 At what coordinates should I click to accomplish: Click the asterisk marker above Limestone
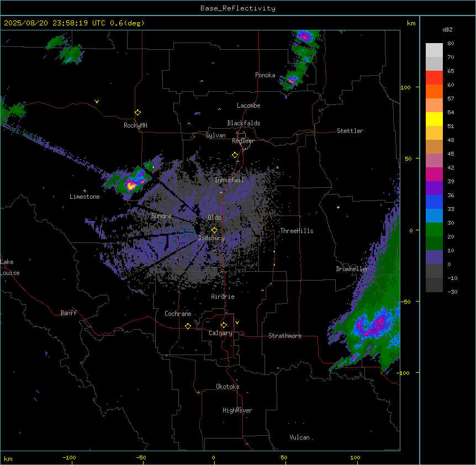tap(84, 191)
